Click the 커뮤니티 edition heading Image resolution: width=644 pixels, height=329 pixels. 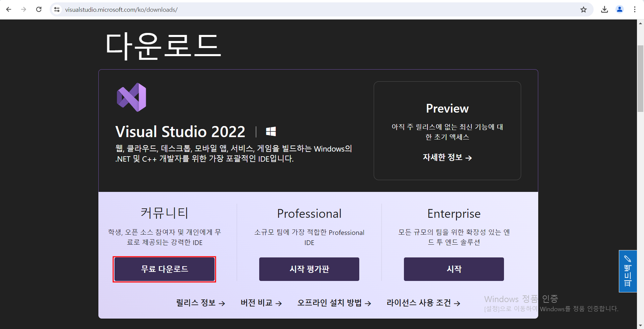(165, 213)
